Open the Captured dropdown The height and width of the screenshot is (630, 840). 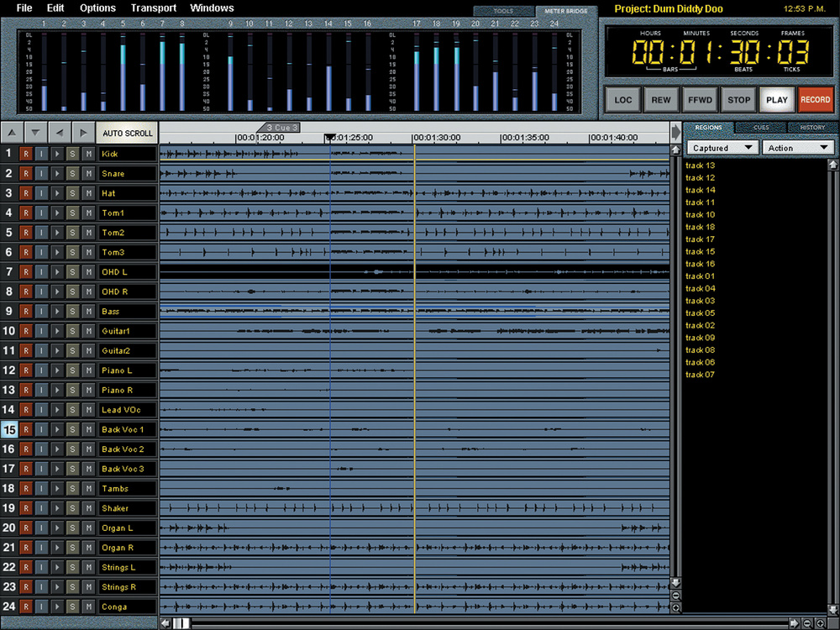pyautogui.click(x=722, y=148)
